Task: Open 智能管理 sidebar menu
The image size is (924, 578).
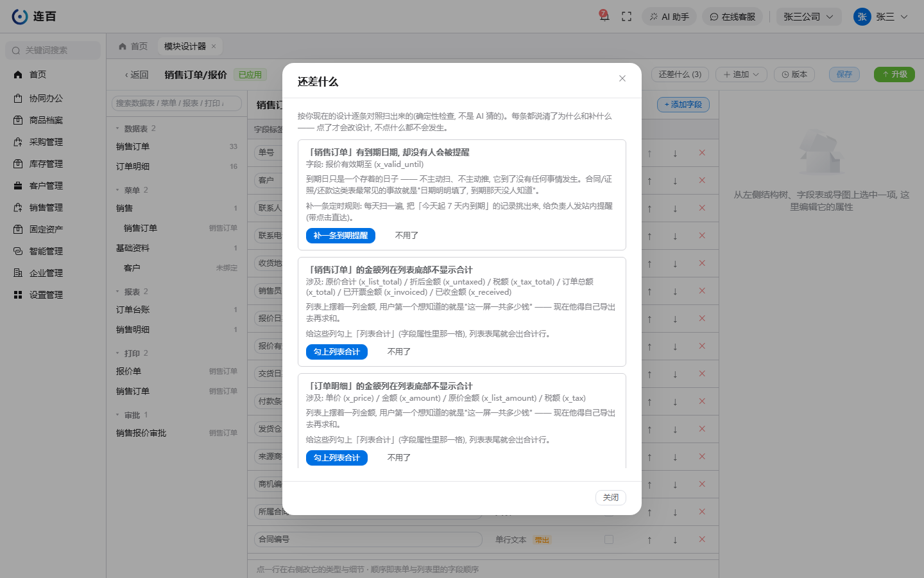Action: (53, 251)
